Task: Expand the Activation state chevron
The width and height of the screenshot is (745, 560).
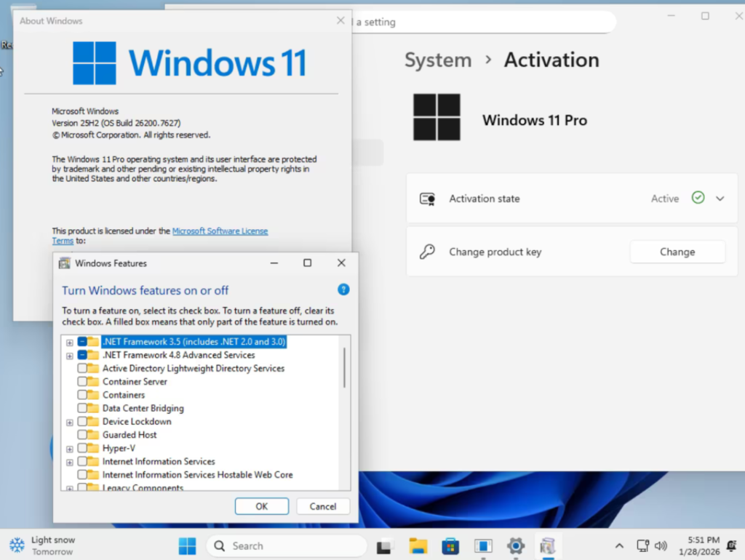Action: pyautogui.click(x=720, y=199)
